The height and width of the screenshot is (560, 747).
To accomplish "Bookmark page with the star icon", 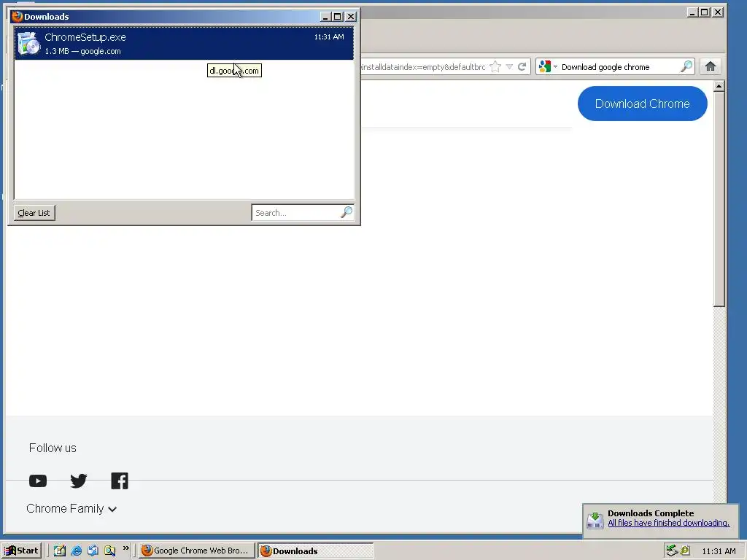I will coord(495,67).
